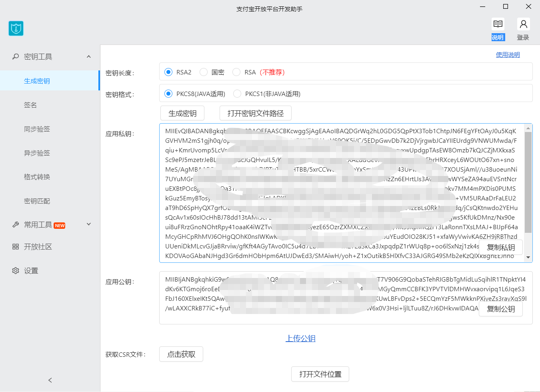Maximize the 开发助手 window
540x392 pixels.
506,6
